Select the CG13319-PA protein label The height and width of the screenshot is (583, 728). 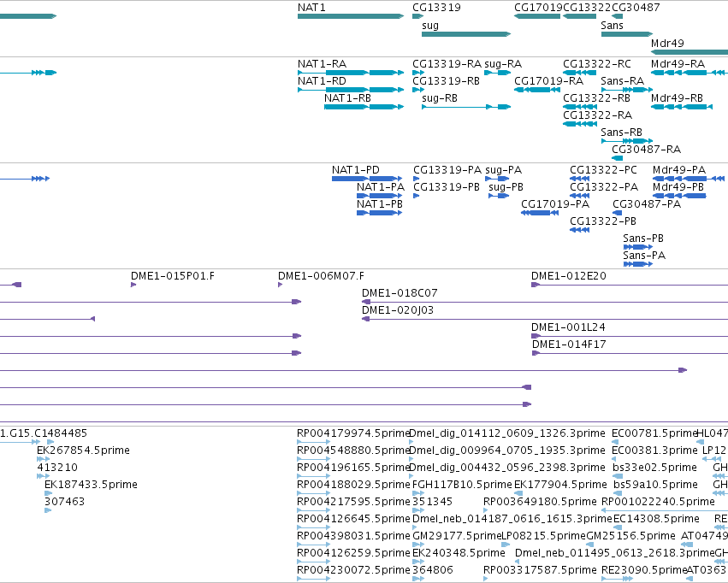coord(447,170)
